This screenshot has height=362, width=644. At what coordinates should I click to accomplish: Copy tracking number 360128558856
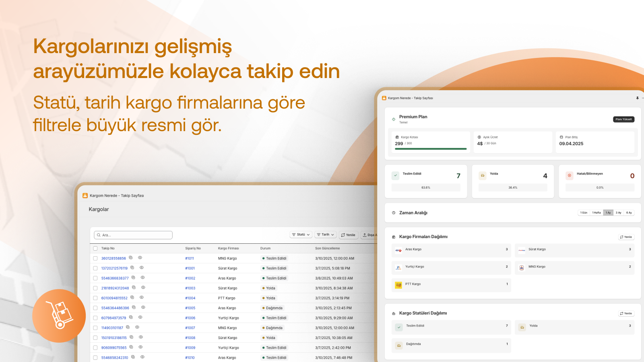130,258
